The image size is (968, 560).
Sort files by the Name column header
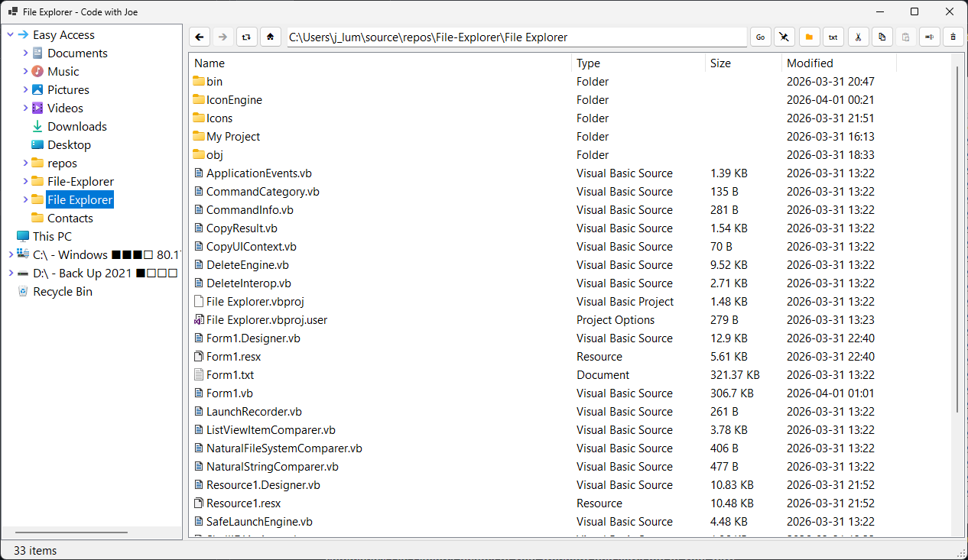click(209, 63)
